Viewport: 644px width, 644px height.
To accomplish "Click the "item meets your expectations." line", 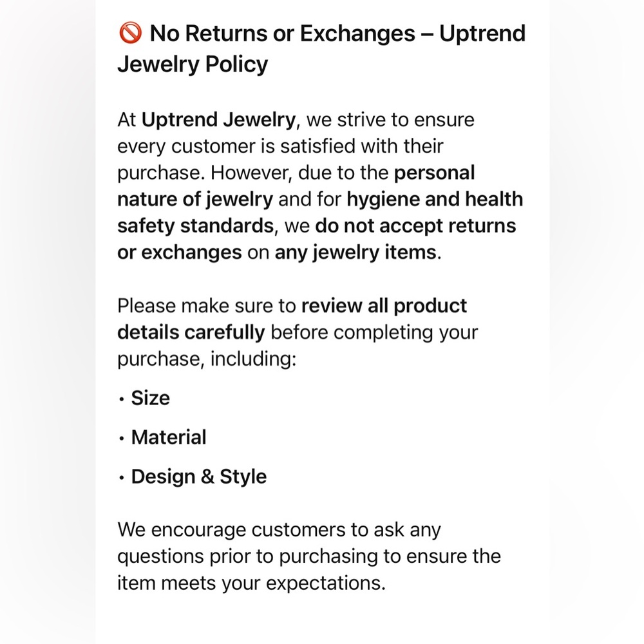I will click(251, 583).
